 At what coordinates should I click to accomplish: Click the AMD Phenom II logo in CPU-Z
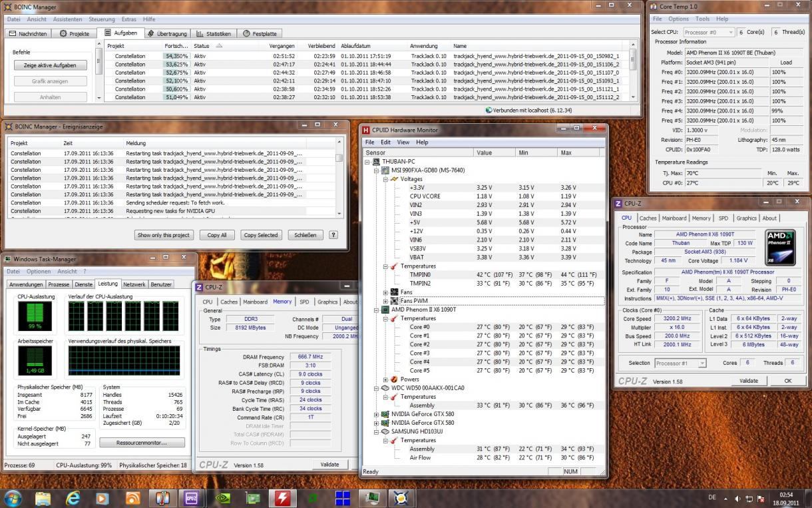[780, 248]
